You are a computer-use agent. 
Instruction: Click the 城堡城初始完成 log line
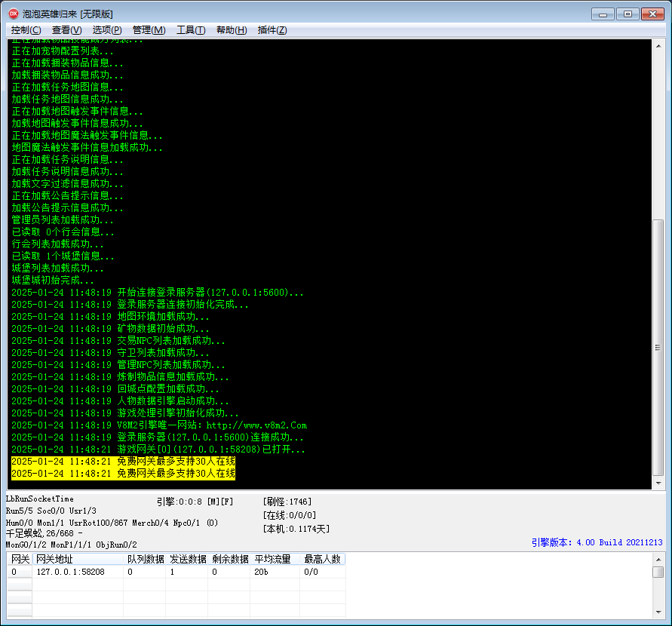[x=53, y=281]
